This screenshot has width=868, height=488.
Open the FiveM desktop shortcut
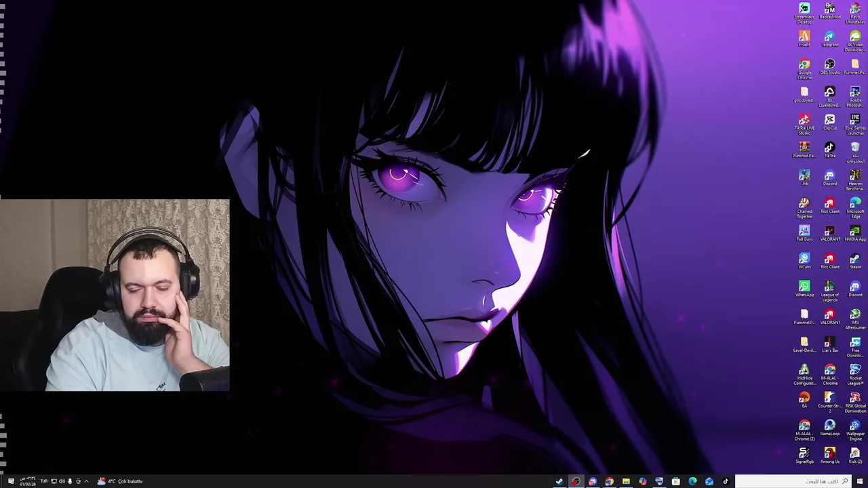[x=804, y=39]
